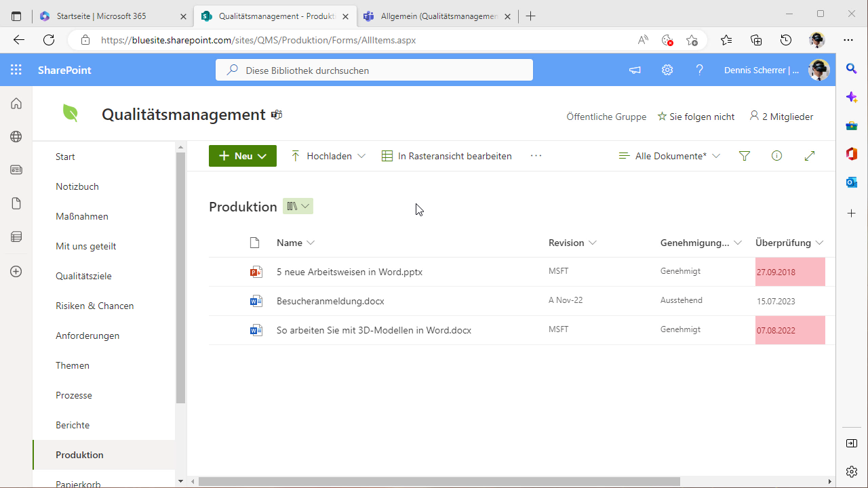
Task: Click the help question mark icon
Action: coord(699,70)
